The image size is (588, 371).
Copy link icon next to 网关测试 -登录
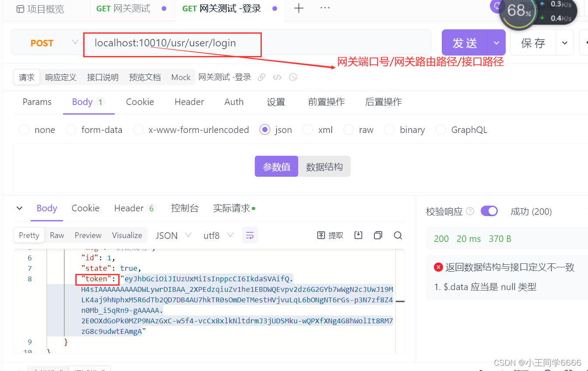[x=261, y=77]
